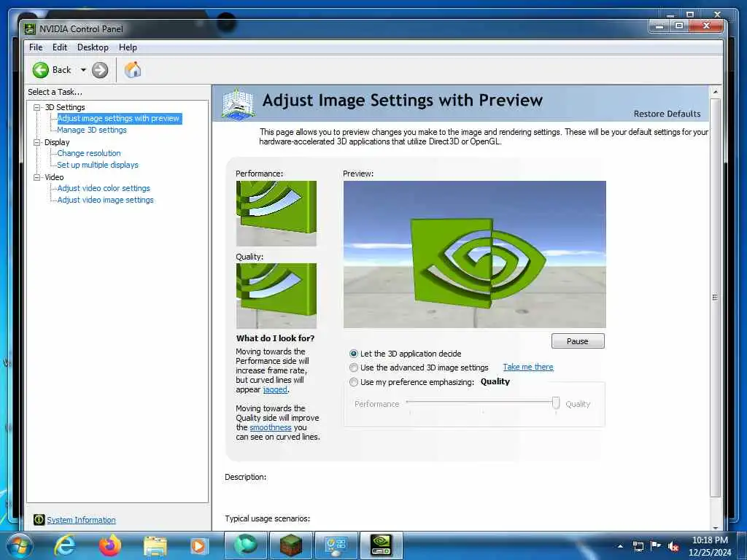Select Adjust video image settings
This screenshot has width=747, height=560.
click(x=105, y=200)
